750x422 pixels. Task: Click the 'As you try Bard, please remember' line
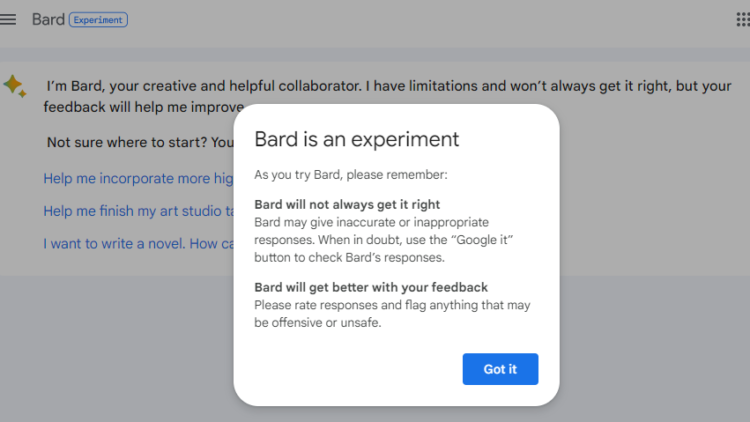tap(351, 175)
